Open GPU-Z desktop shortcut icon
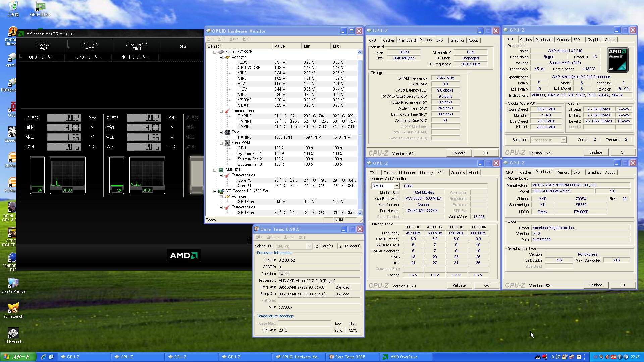Viewport: 644px width, 362px height. click(40, 7)
